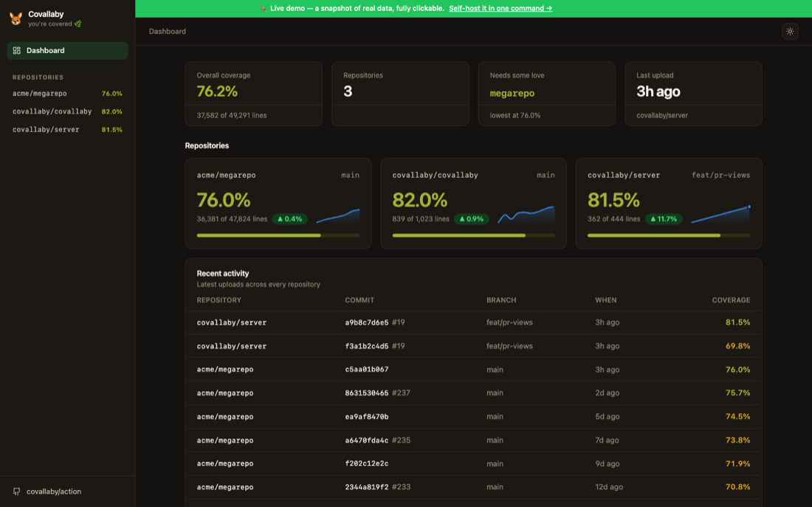Click the covallaby/server trend sparkline chart
812x507 pixels.
coord(720,215)
